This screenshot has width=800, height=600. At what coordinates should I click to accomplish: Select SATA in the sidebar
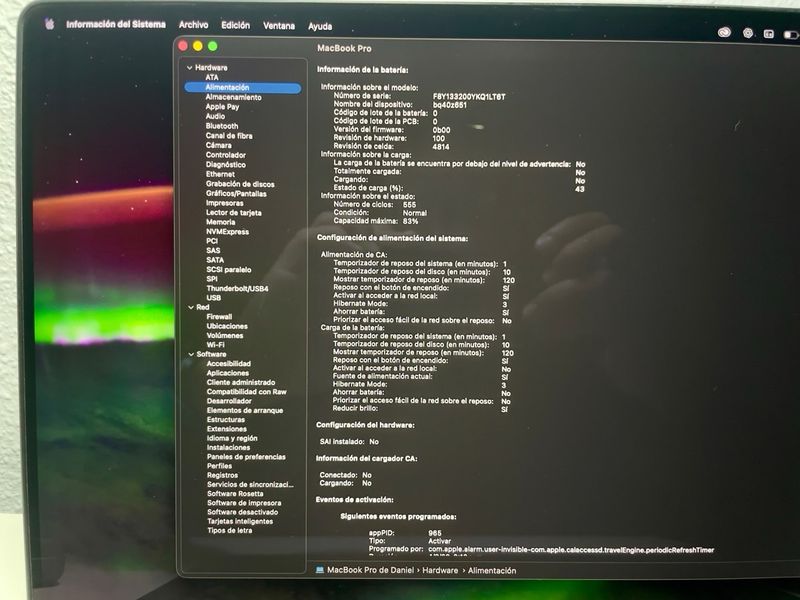click(x=215, y=260)
